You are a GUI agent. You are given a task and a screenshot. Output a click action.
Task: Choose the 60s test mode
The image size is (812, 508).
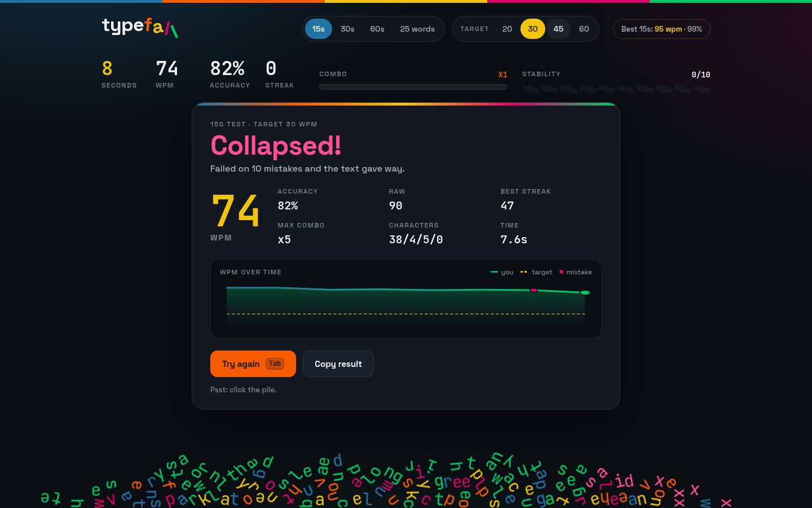tap(377, 29)
